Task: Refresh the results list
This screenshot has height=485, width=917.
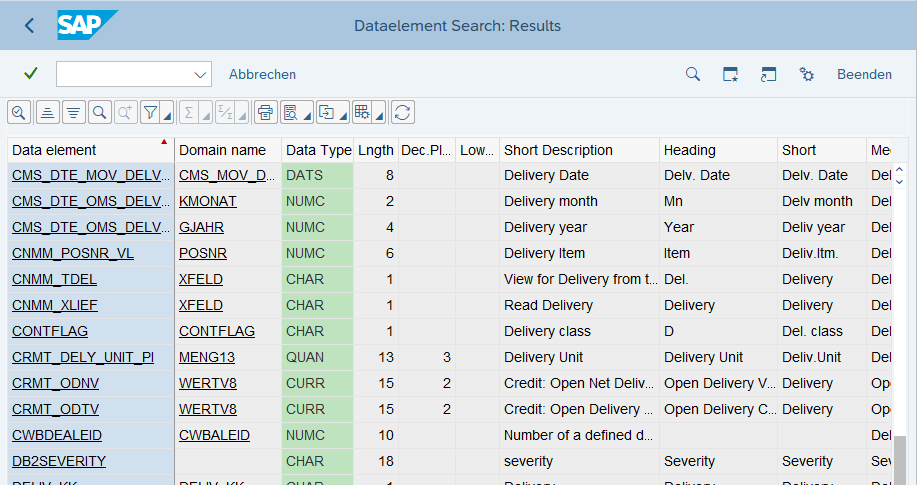Action: point(403,112)
